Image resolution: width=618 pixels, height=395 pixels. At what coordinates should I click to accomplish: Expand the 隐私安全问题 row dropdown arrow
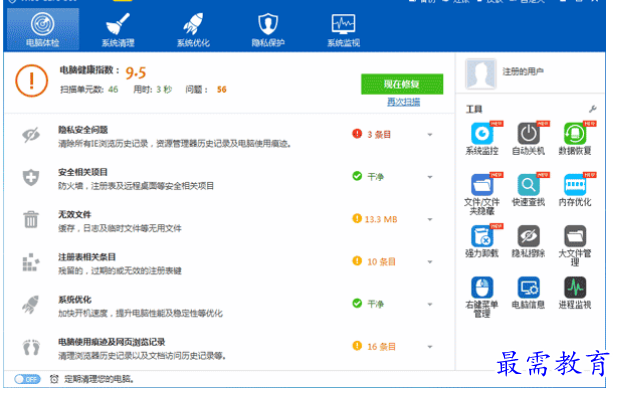(430, 135)
